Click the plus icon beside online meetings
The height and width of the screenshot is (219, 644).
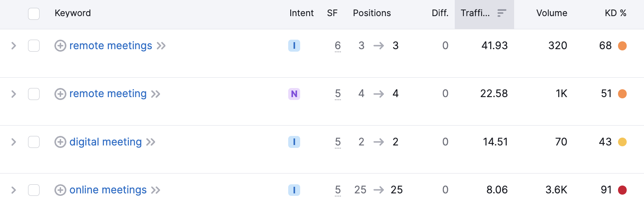[x=60, y=190]
